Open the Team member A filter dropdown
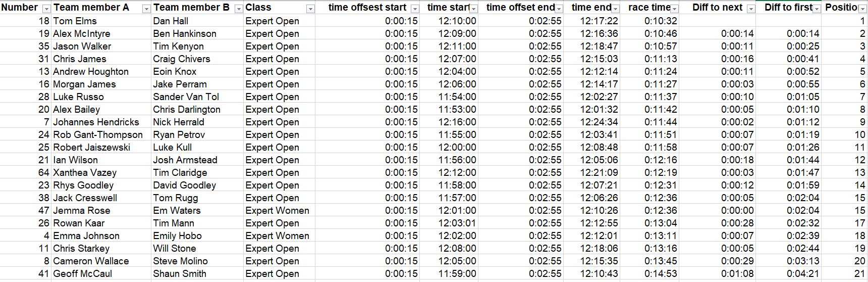Image resolution: width=868 pixels, height=282 pixels. [x=146, y=9]
